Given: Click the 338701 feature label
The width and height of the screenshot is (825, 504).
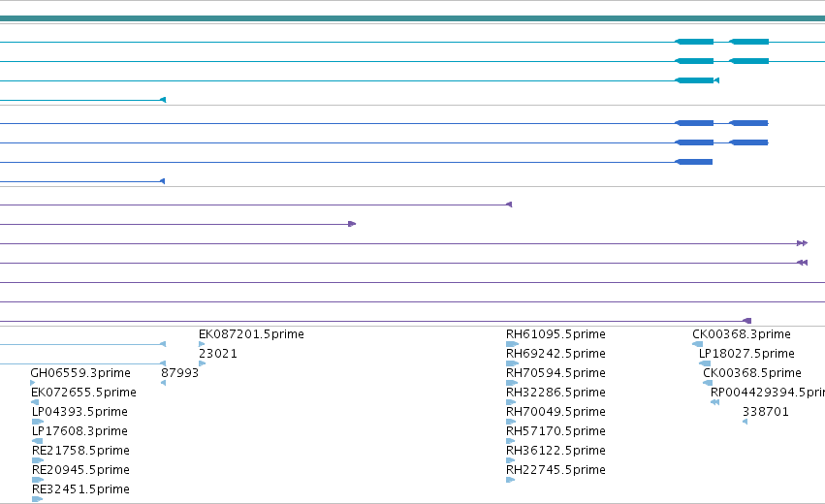Looking at the screenshot, I should [x=766, y=412].
